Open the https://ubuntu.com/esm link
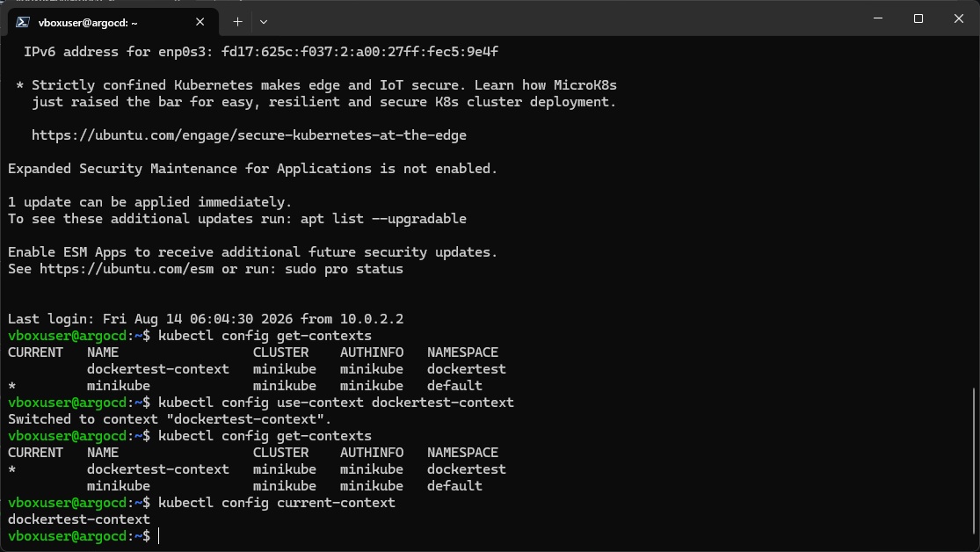 pyautogui.click(x=127, y=269)
